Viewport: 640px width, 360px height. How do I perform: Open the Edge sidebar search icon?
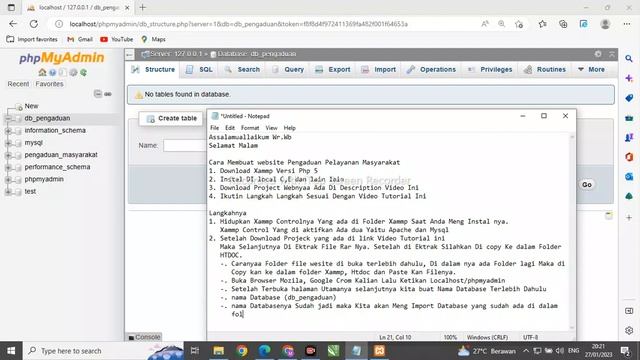point(629,59)
